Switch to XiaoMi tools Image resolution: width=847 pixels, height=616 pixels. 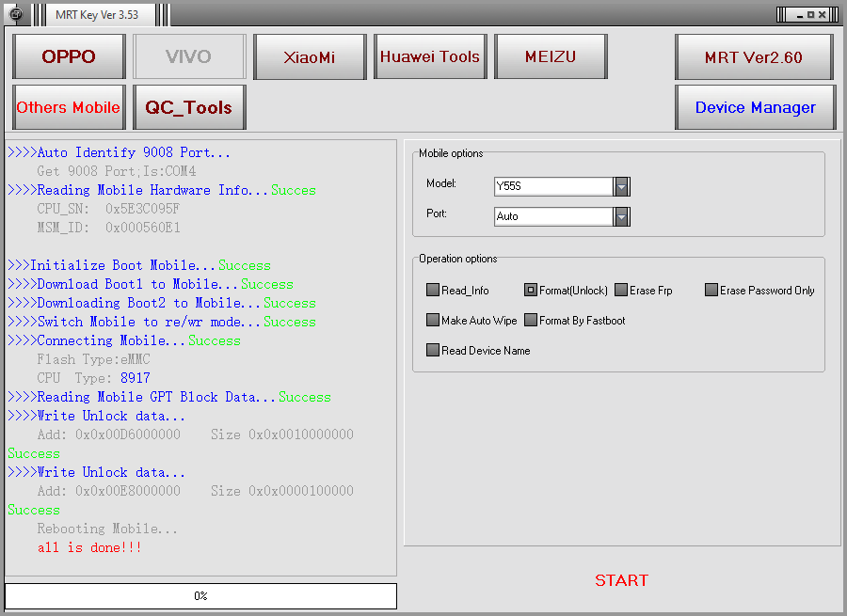pyautogui.click(x=310, y=56)
